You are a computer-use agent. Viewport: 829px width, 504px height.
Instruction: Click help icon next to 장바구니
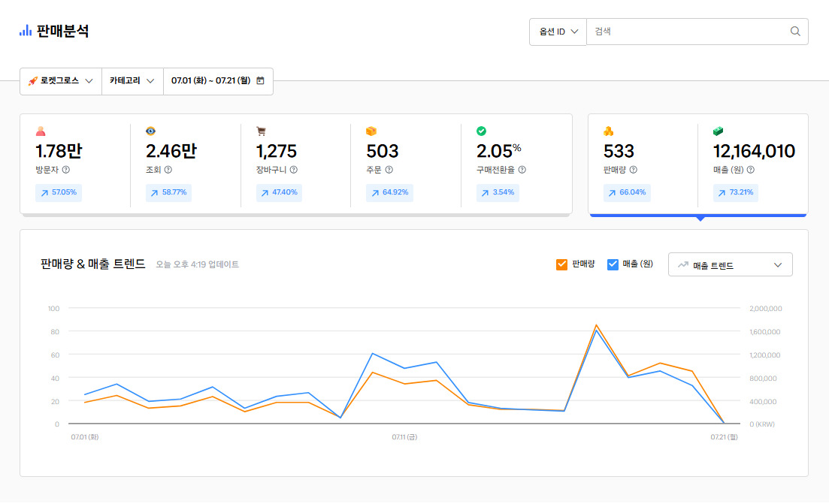293,170
